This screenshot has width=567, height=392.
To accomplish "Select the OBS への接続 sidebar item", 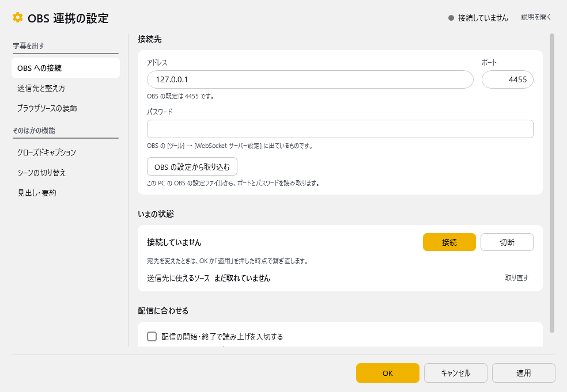I will [66, 67].
